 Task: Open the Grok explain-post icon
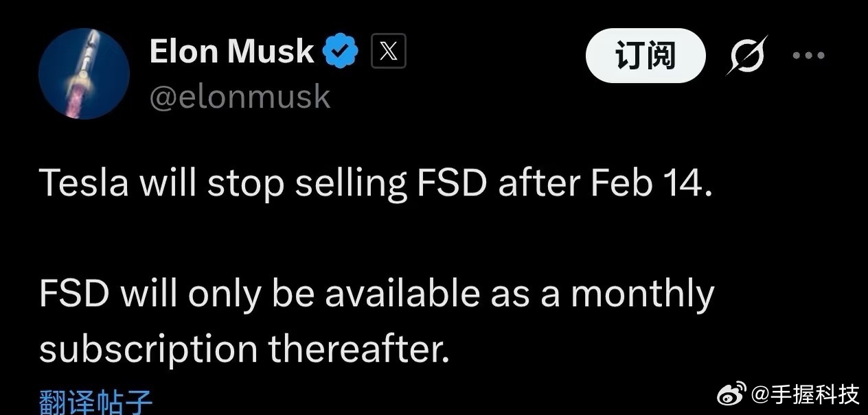[x=746, y=56]
